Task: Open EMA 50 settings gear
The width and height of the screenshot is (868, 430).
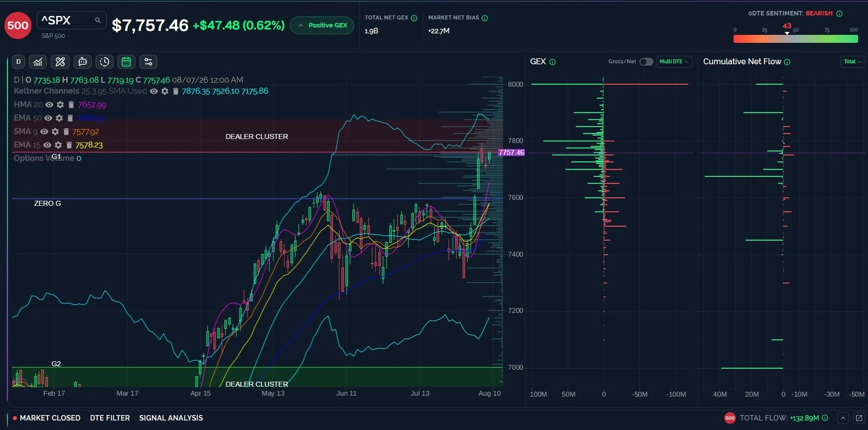Action: [x=59, y=118]
